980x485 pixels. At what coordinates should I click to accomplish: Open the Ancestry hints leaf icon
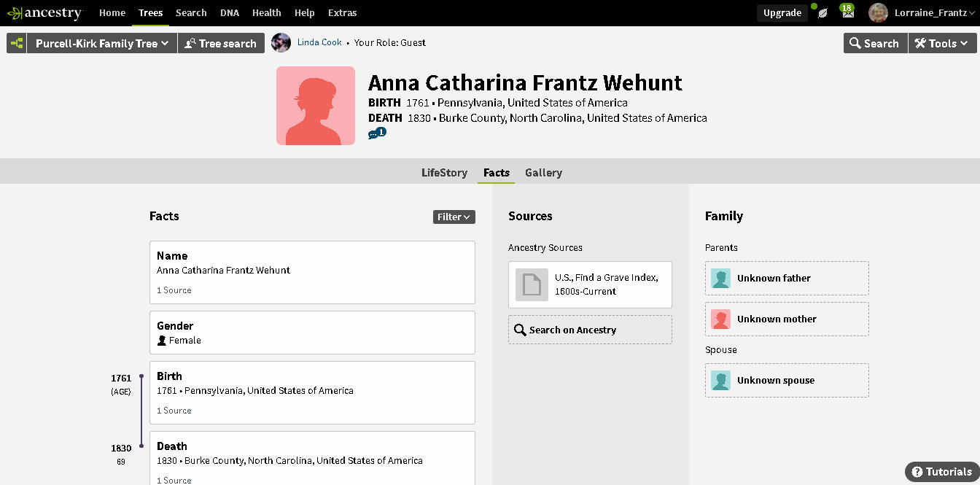822,13
